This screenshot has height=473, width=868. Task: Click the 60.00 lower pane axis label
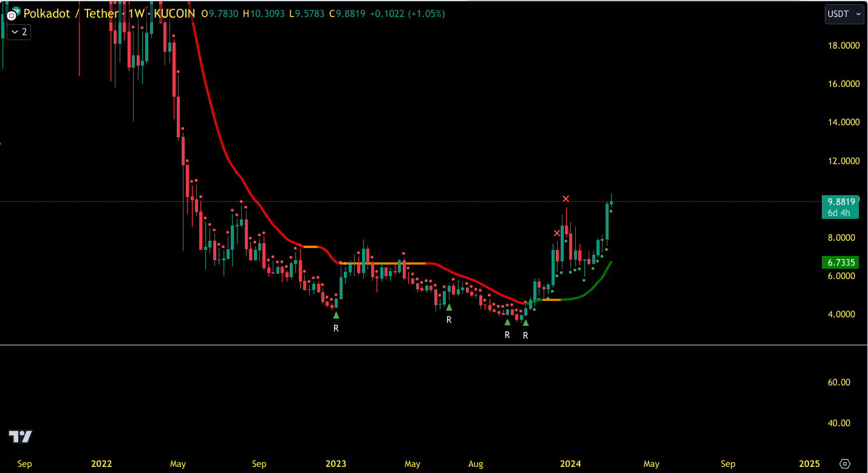838,382
